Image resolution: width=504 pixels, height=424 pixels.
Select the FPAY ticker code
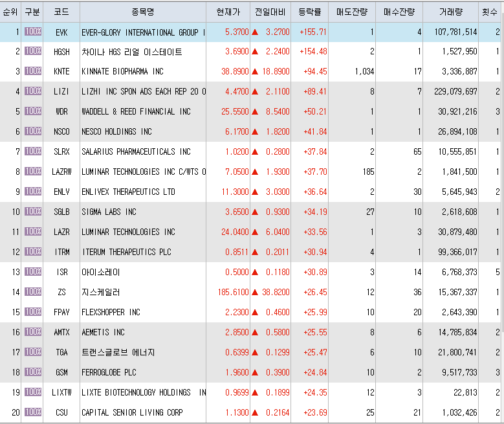61,313
